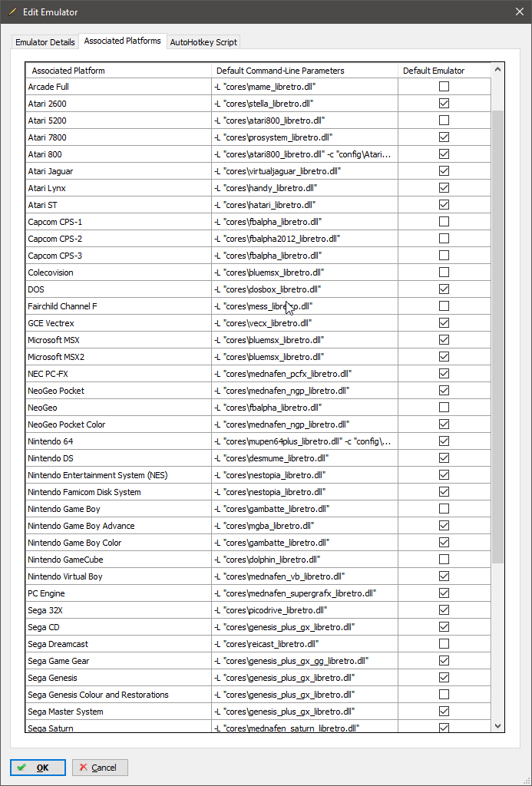532x786 pixels.
Task: Select the Nintendo Virtual Boy cell
Action: pyautogui.click(x=118, y=576)
